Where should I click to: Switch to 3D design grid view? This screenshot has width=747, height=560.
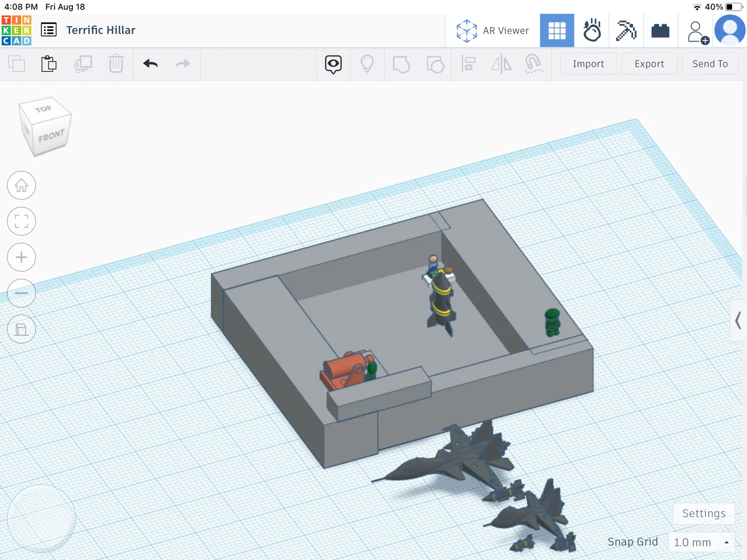(557, 31)
